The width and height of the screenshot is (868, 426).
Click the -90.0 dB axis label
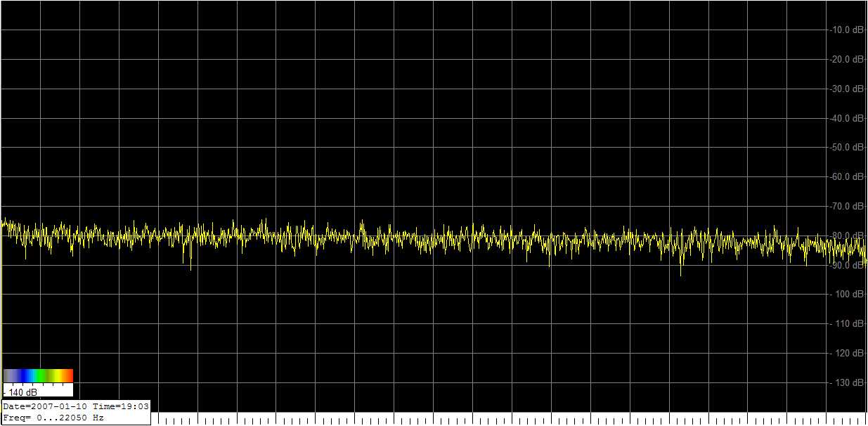(x=848, y=266)
